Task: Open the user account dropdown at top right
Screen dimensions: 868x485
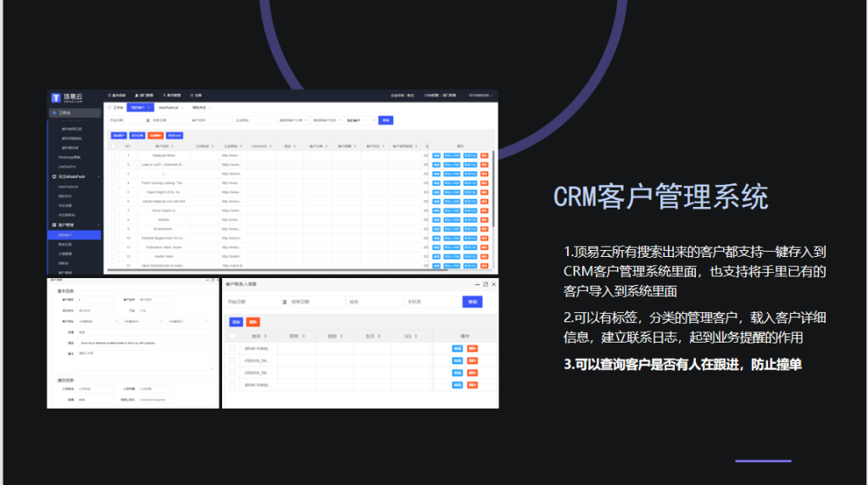Action: 481,95
